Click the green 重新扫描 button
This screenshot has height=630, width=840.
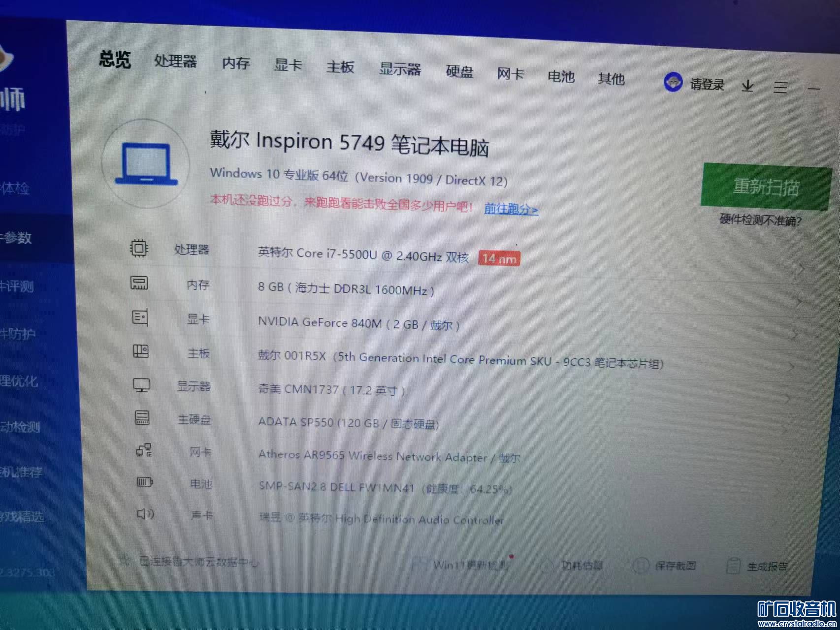pyautogui.click(x=766, y=187)
